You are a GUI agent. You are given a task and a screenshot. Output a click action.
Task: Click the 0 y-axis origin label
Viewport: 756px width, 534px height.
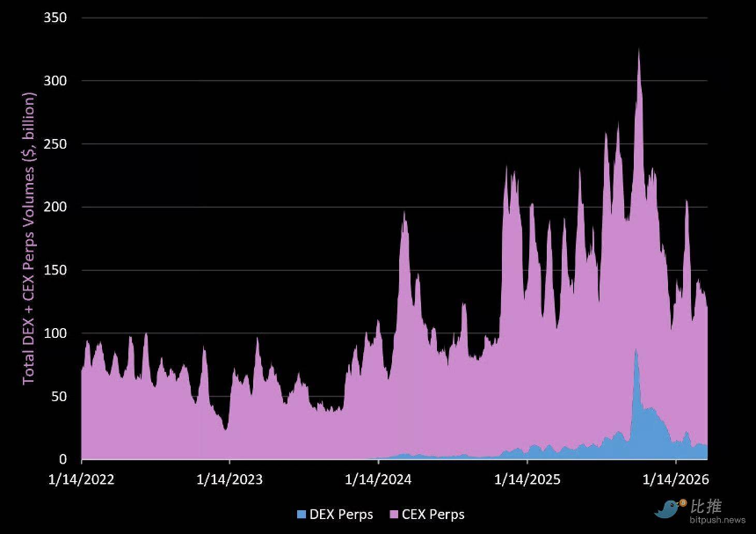coord(63,459)
